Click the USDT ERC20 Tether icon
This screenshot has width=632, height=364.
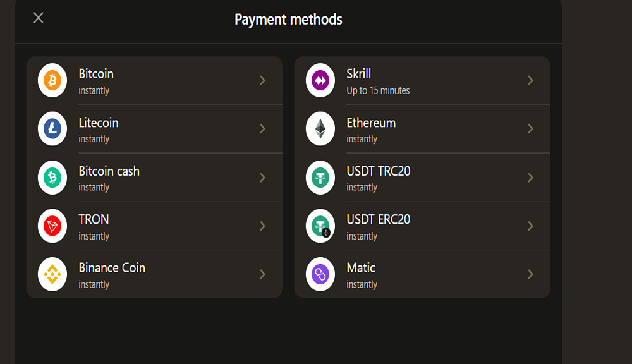coord(320,226)
